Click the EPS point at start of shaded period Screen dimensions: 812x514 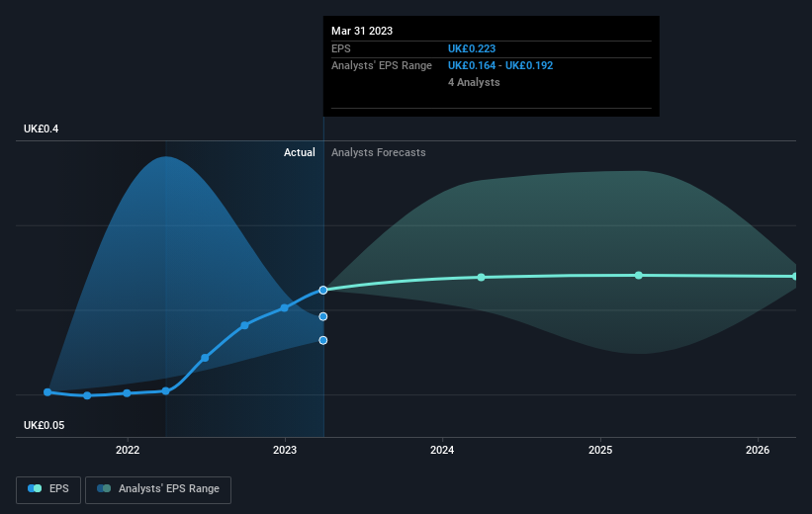(x=166, y=391)
